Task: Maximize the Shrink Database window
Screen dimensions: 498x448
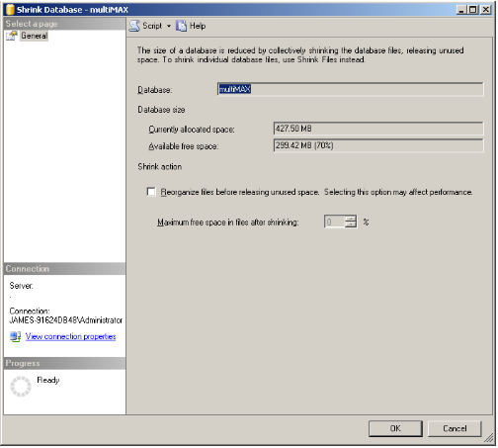Action: 473,10
